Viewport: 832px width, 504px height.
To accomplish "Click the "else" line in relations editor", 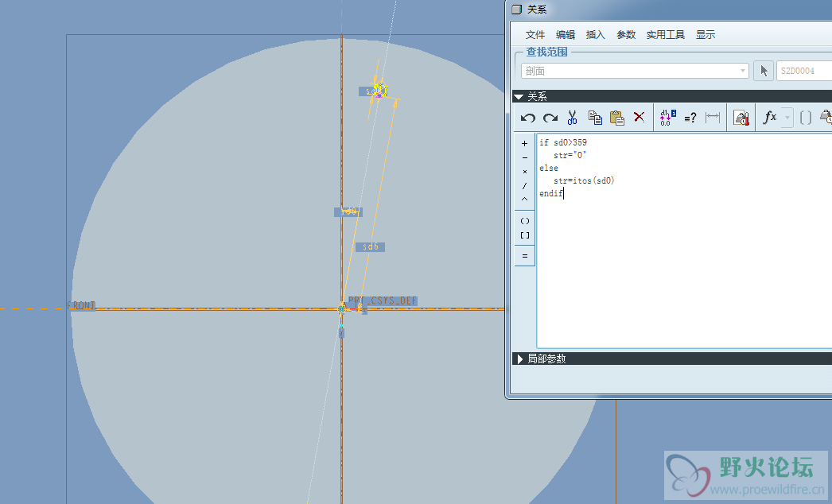I will pyautogui.click(x=549, y=168).
